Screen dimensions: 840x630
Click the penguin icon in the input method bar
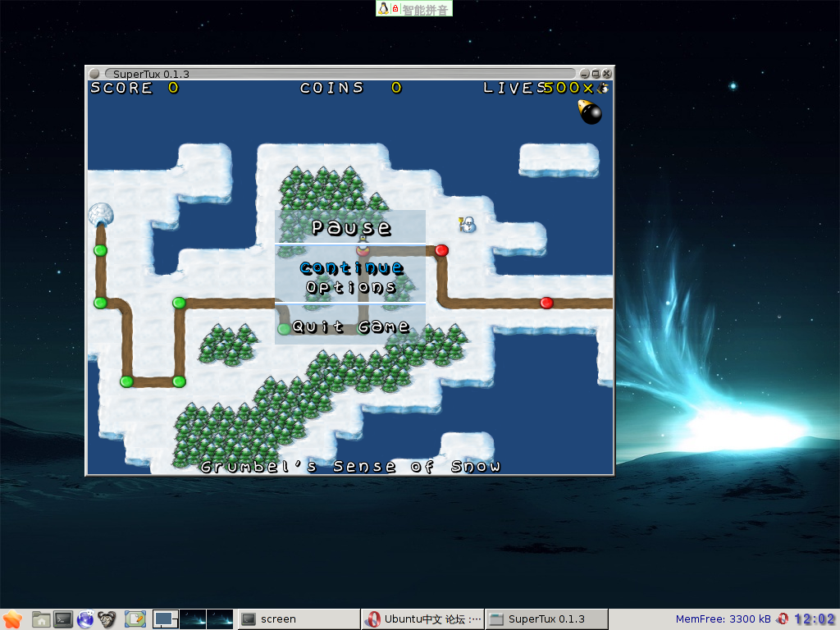click(x=383, y=8)
